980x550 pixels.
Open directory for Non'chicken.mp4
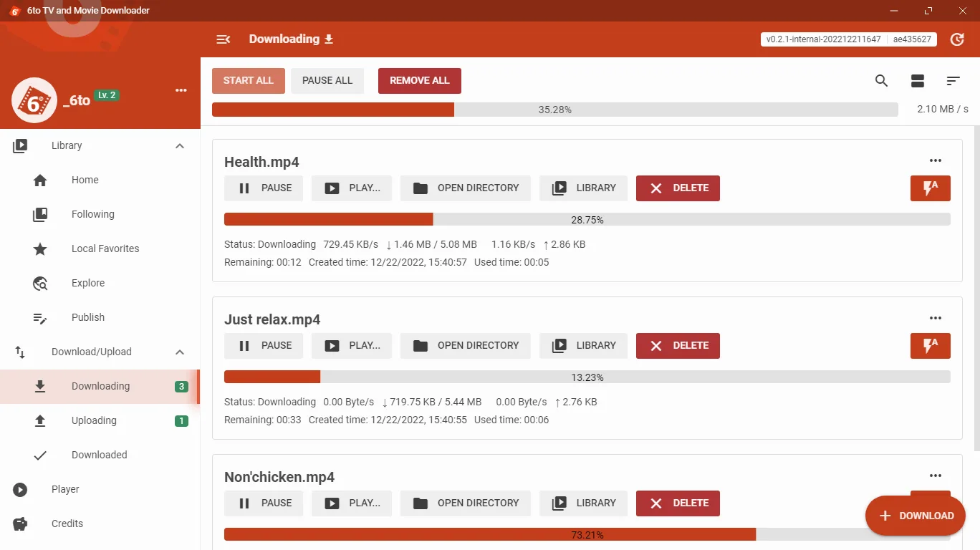(x=466, y=503)
